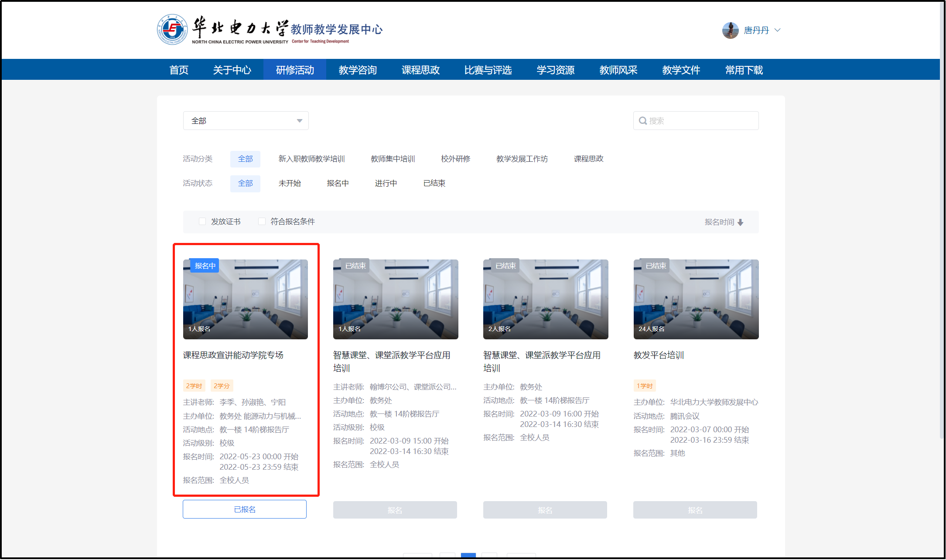Open the 全部 dropdown selector
This screenshot has width=946, height=560.
click(x=246, y=121)
